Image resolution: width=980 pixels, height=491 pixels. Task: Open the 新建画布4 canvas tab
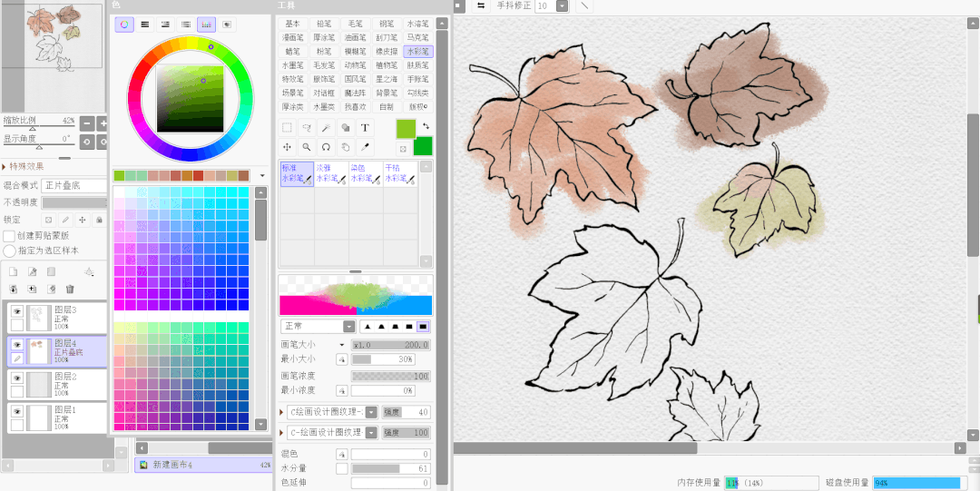[203, 465]
